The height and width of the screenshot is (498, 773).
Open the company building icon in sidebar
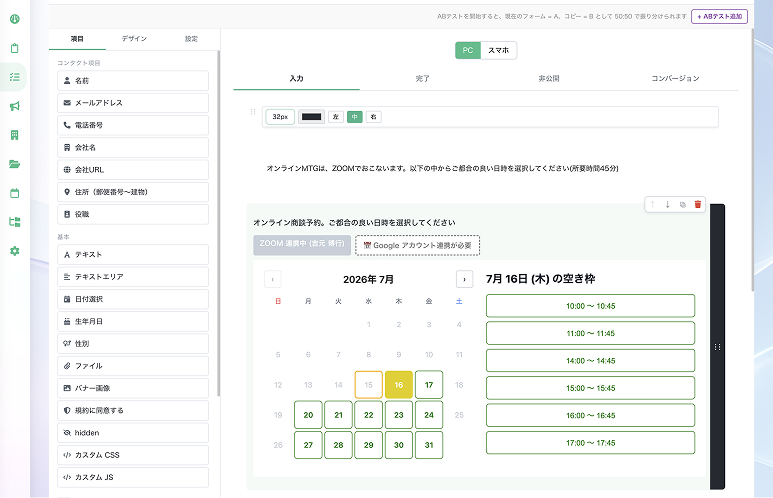(15, 135)
